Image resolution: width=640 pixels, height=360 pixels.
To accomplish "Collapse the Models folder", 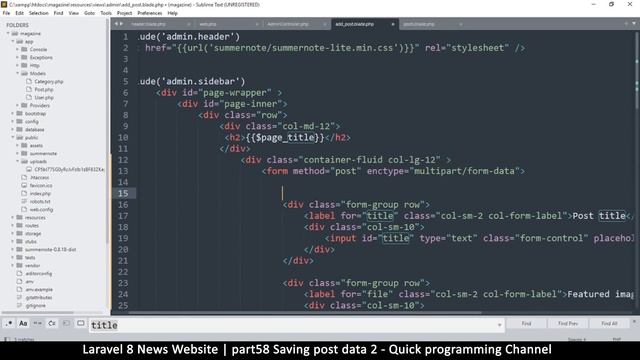I will [x=18, y=73].
